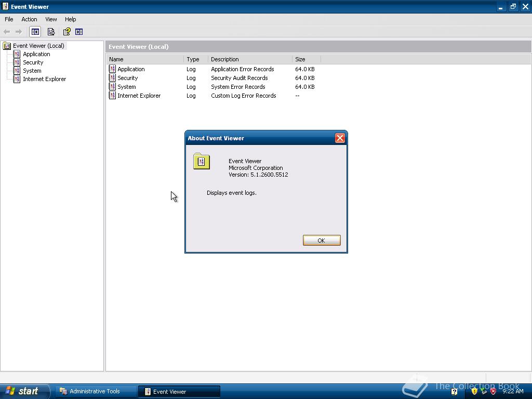The width and height of the screenshot is (532, 399).
Task: Click the Show/Hide Action Pane toolbar icon
Action: (x=79, y=32)
